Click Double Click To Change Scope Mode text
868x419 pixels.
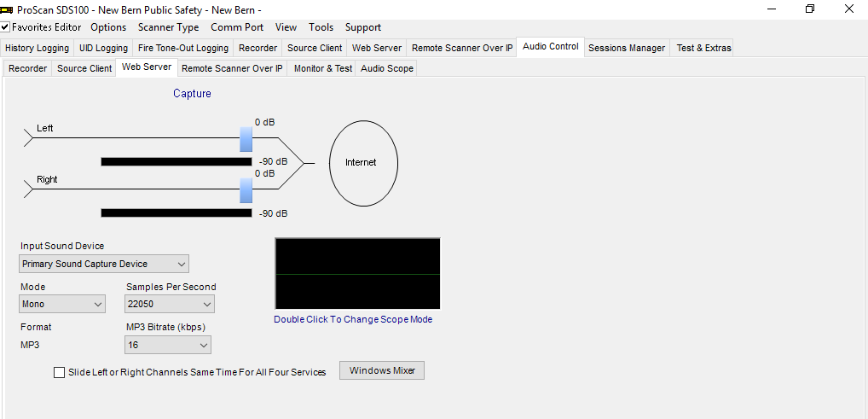click(x=353, y=320)
